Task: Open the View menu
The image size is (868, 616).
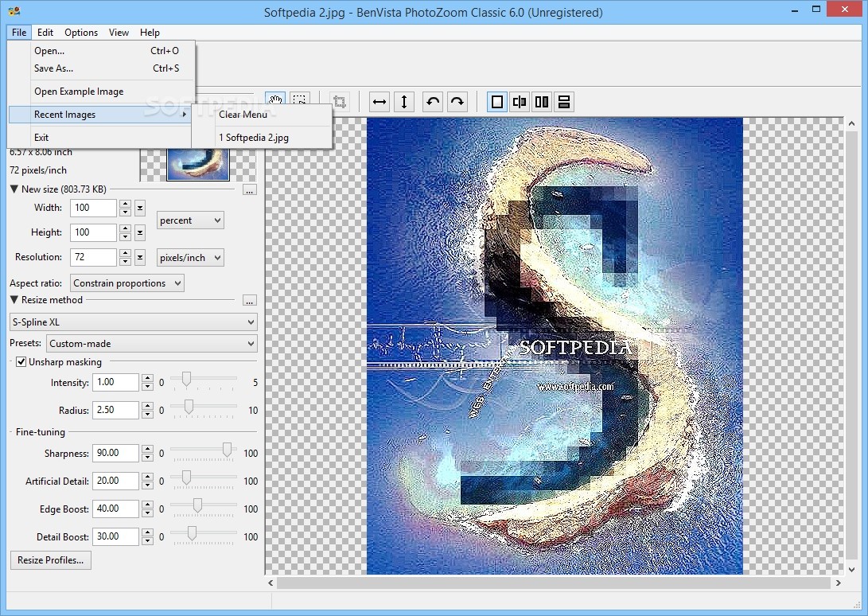Action: coord(119,32)
